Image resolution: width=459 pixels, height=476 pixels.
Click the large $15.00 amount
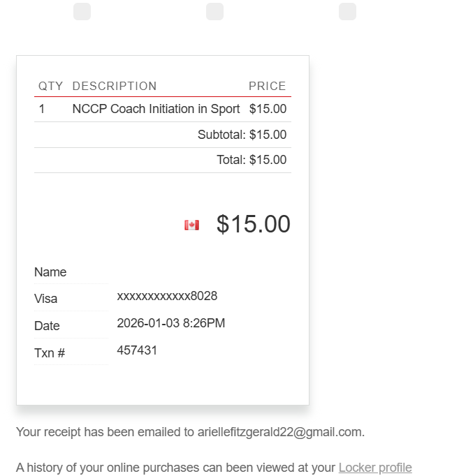click(x=253, y=224)
